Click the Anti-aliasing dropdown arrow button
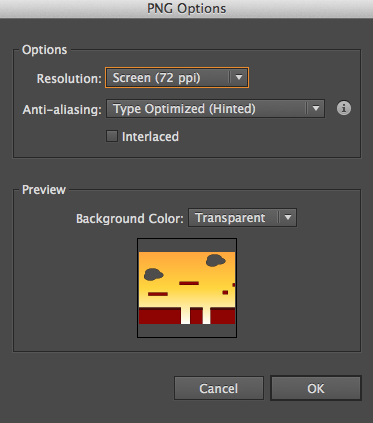The width and height of the screenshot is (373, 423). pos(316,108)
